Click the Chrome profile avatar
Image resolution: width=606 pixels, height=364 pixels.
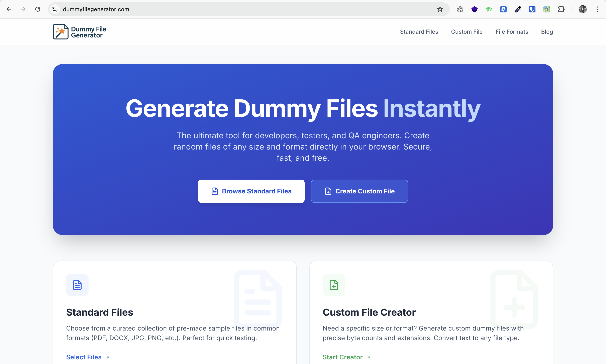(583, 9)
